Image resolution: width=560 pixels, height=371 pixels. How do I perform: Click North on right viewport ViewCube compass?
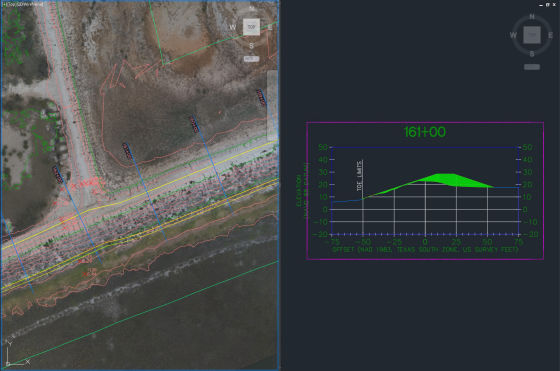click(x=532, y=16)
